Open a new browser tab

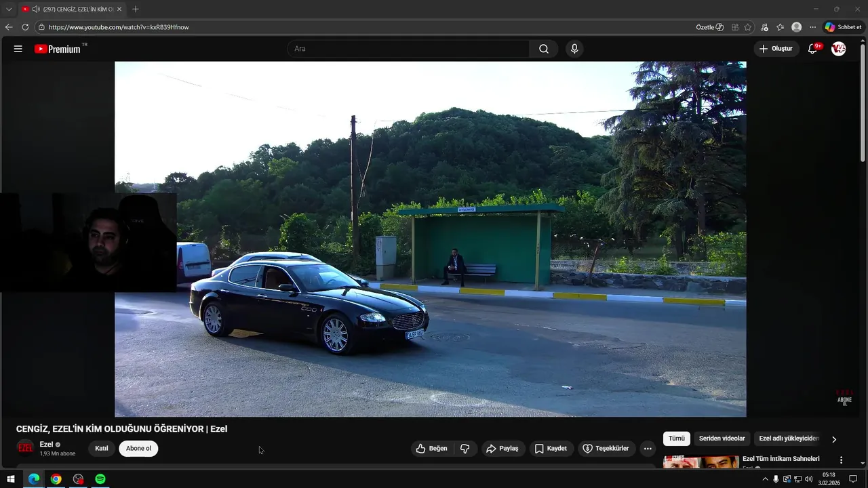[x=136, y=9]
